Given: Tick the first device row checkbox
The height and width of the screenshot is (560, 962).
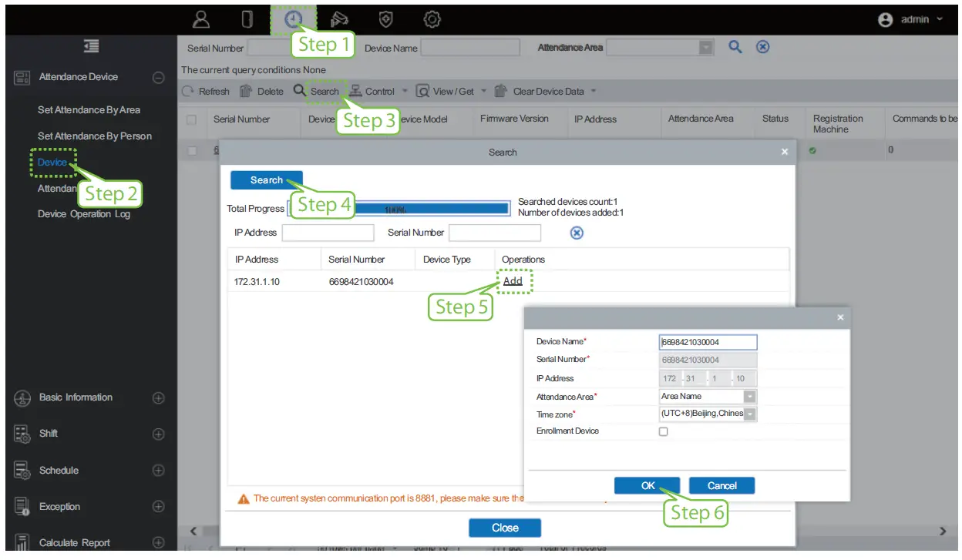Looking at the screenshot, I should 192,151.
